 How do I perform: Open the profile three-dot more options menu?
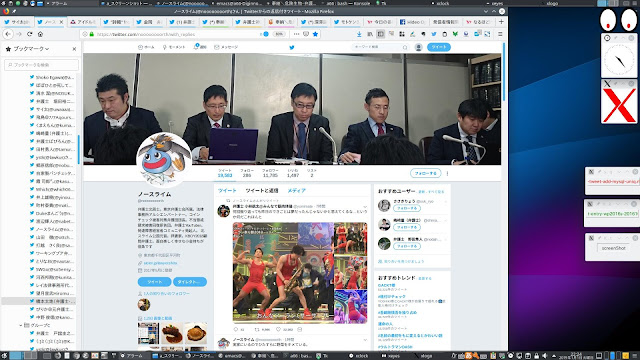pyautogui.click(x=447, y=173)
